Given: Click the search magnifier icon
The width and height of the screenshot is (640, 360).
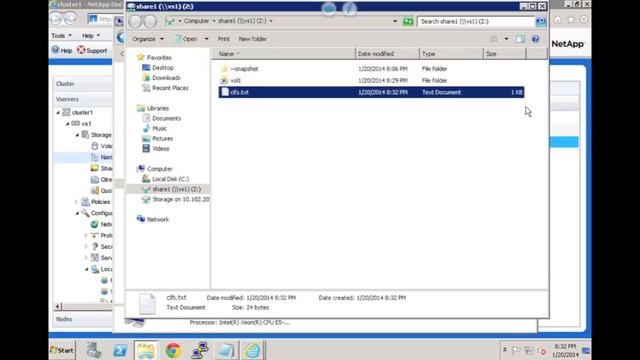Looking at the screenshot, I should 541,21.
